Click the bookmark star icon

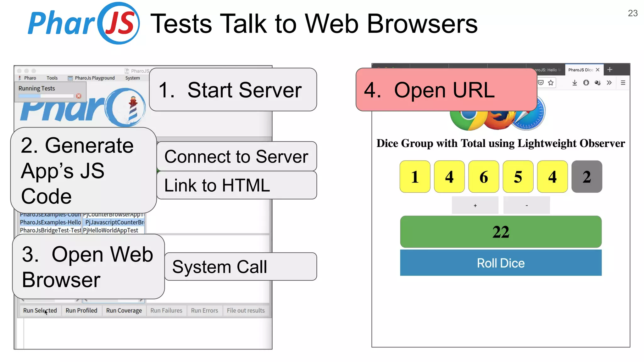[551, 83]
